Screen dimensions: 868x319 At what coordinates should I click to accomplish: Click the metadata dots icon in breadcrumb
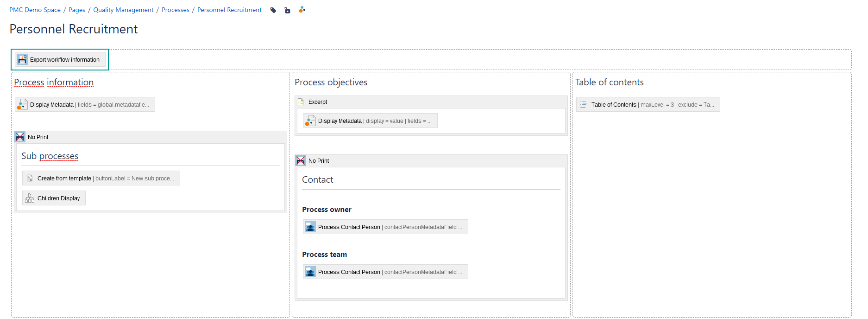click(x=302, y=10)
